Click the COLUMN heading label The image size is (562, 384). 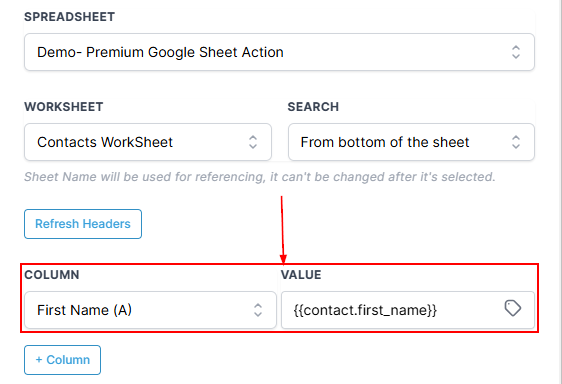point(52,275)
